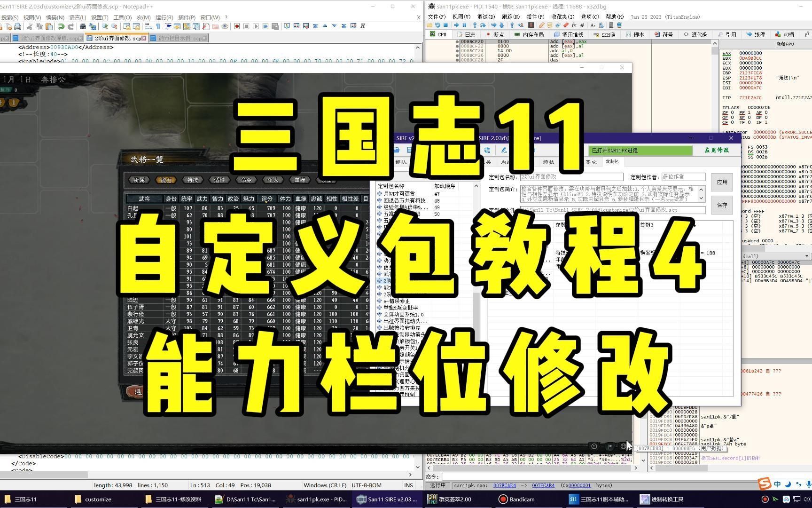812x508 pixels.
Task: Open the 调试(D) menu in x32dbg
Action: coord(486,16)
